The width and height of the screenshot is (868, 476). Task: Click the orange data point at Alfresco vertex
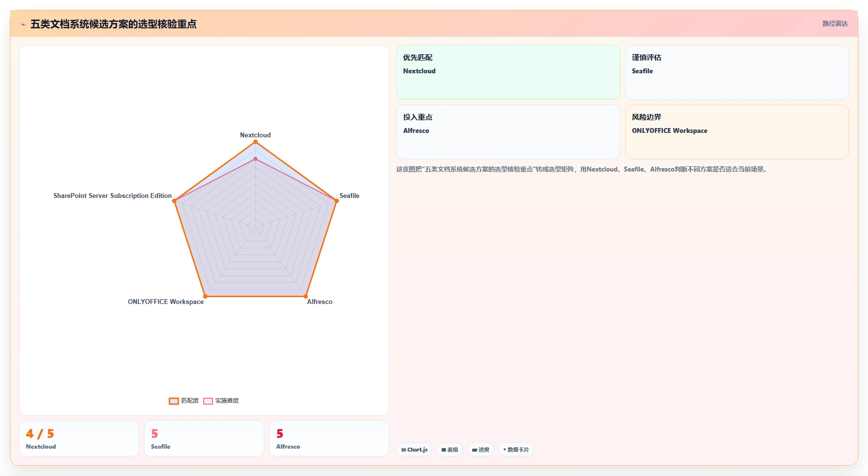305,296
